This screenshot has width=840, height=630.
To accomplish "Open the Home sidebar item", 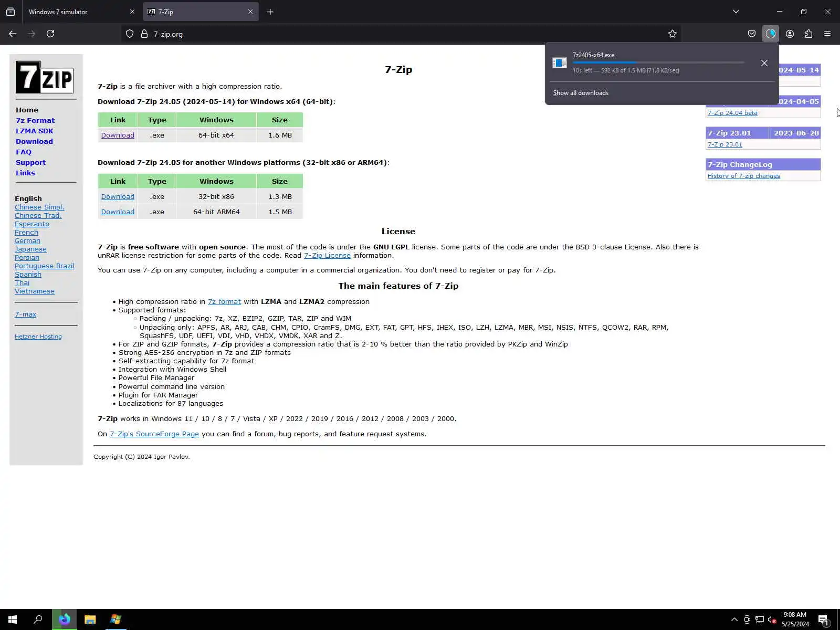I will [x=27, y=110].
